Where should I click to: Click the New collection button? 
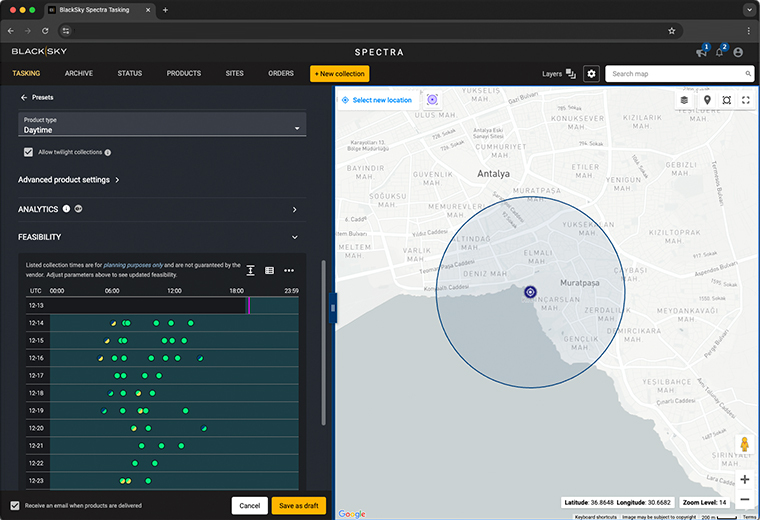340,74
